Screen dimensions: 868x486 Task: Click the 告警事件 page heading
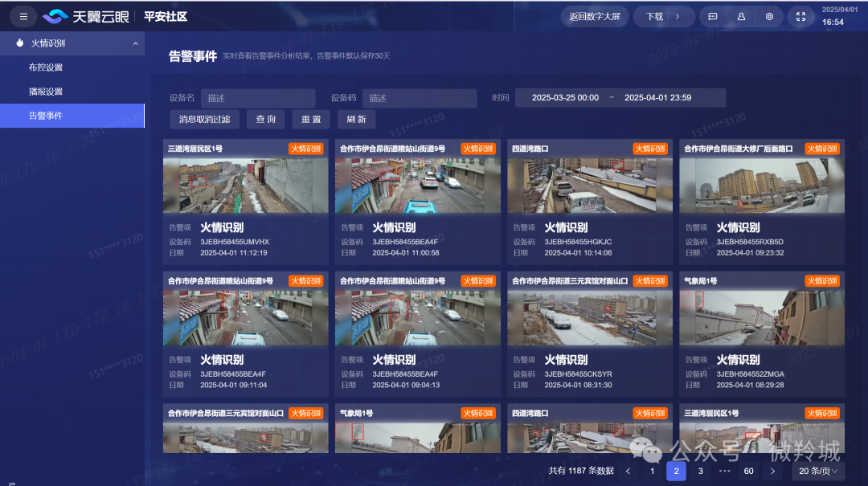click(x=193, y=56)
